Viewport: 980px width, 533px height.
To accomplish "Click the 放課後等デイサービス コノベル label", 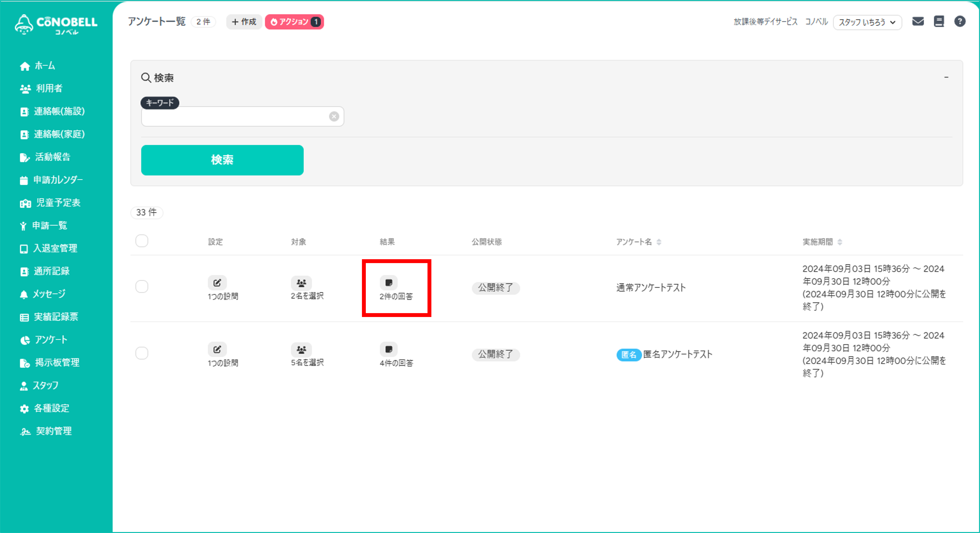I will [x=781, y=22].
